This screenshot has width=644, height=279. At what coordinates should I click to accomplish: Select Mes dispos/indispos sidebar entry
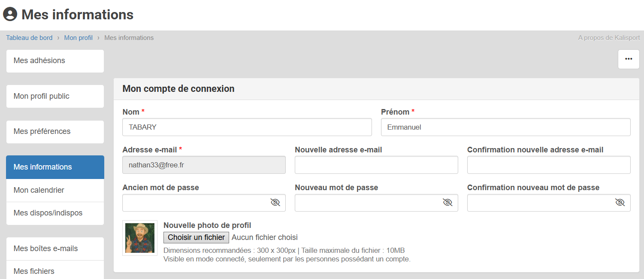coord(55,213)
